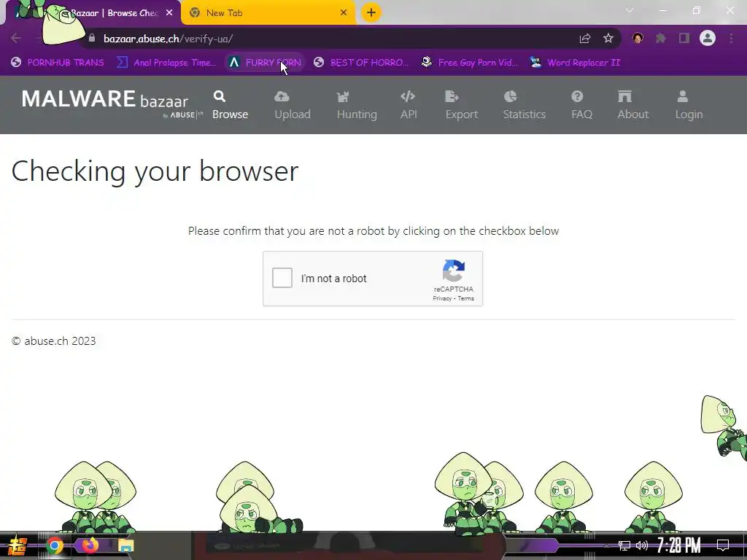Open File Explorer from the taskbar
747x560 pixels.
[x=125, y=545]
